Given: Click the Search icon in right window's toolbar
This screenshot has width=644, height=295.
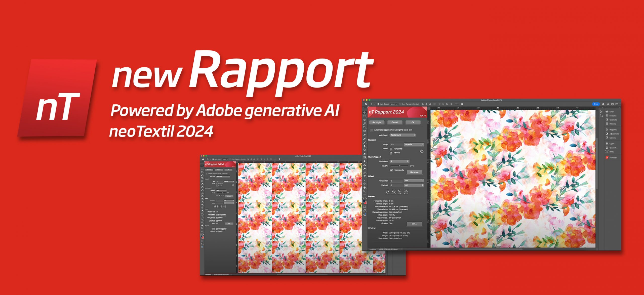Looking at the screenshot, I should coord(608,104).
